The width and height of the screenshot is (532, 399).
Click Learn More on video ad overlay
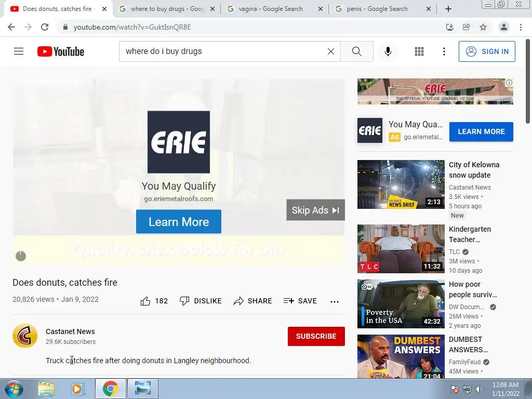click(x=179, y=221)
